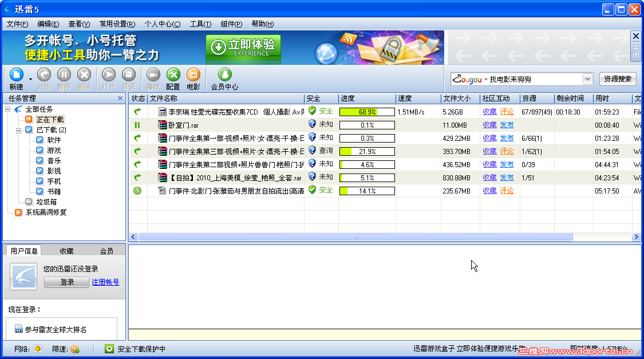The image size is (644, 359).
Task: Close the 任务管理 panel
Action: pyautogui.click(x=120, y=98)
